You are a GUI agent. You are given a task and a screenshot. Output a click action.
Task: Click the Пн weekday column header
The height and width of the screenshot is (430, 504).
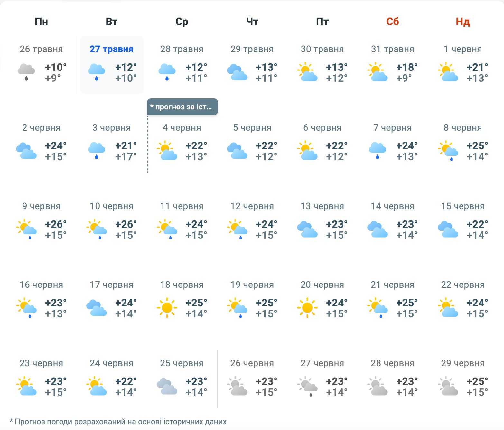click(41, 22)
